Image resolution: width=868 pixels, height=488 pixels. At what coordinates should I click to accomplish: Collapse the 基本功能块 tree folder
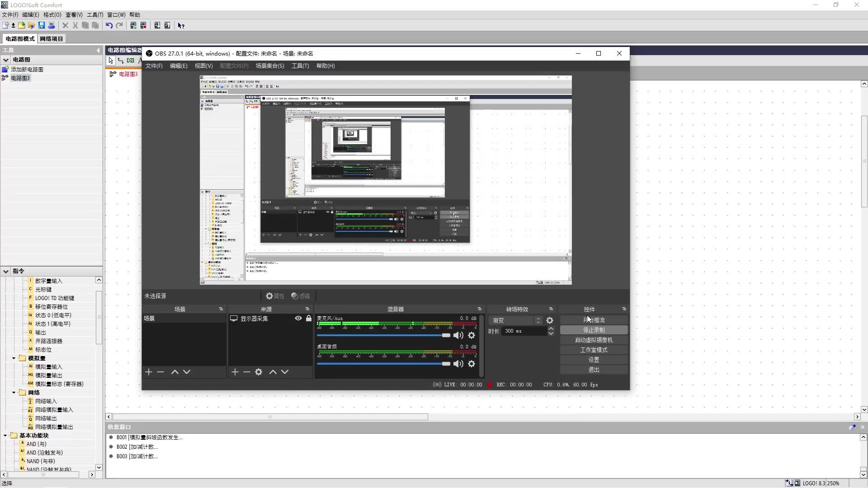[5, 436]
